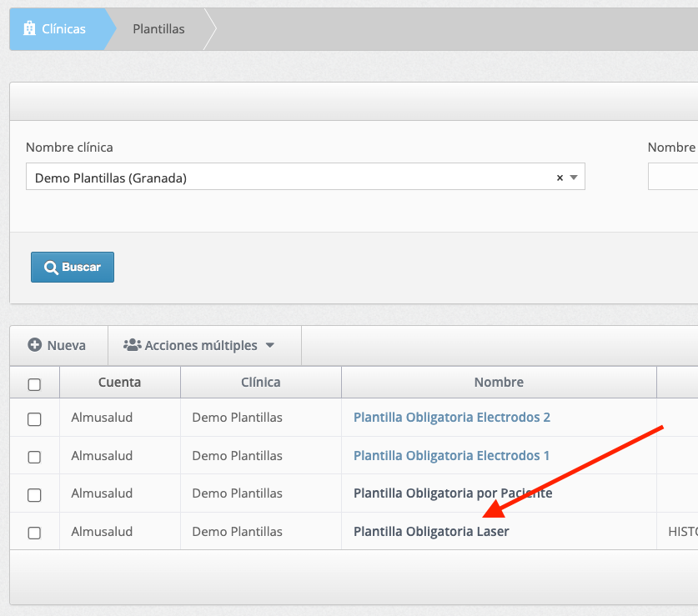Image resolution: width=698 pixels, height=616 pixels.
Task: Open the Acciones múltiples dropdown menu
Action: click(x=205, y=345)
